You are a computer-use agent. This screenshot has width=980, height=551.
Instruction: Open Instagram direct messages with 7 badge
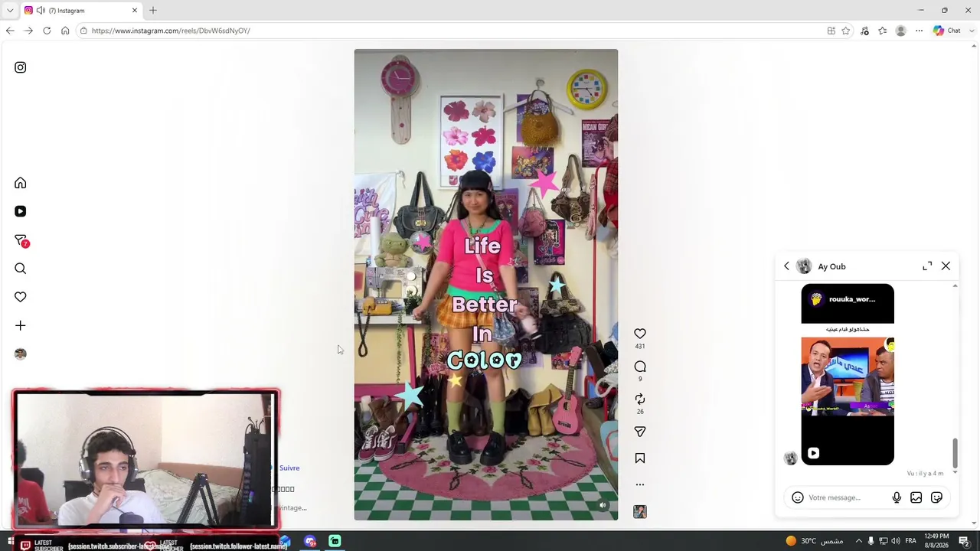point(21,240)
